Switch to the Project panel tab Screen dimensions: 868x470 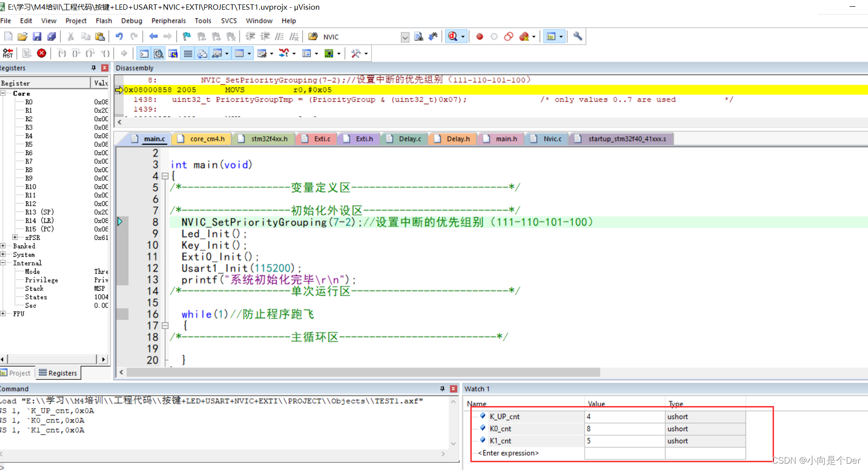(x=16, y=373)
